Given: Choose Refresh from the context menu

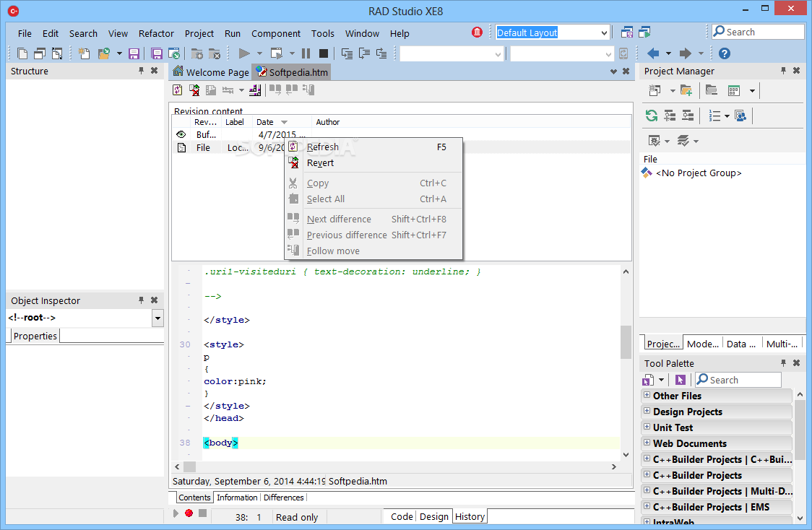Looking at the screenshot, I should tap(373, 147).
